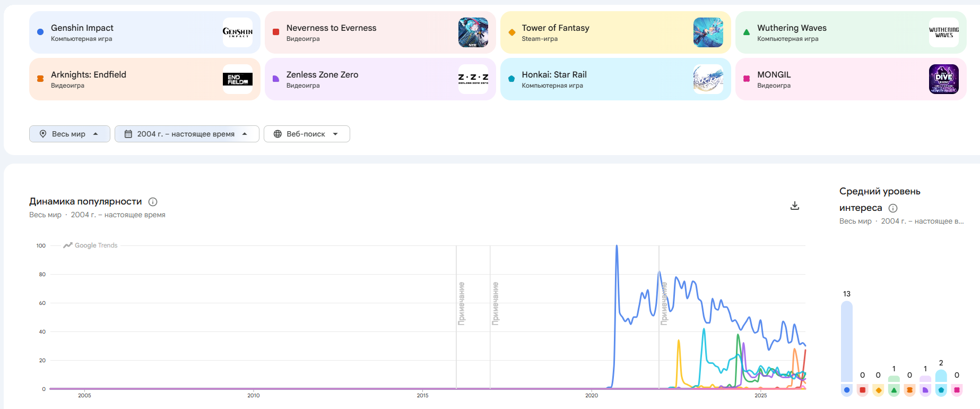Screen dimensions: 980x409
Task: Select the Genshin Impact search term name
Action: point(82,28)
